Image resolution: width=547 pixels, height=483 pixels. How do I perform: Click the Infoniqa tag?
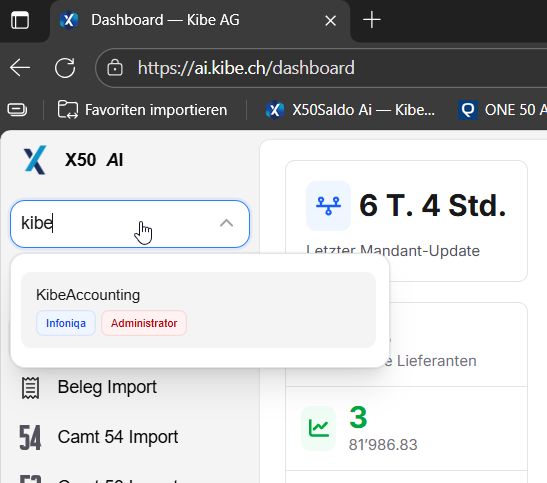(x=66, y=323)
